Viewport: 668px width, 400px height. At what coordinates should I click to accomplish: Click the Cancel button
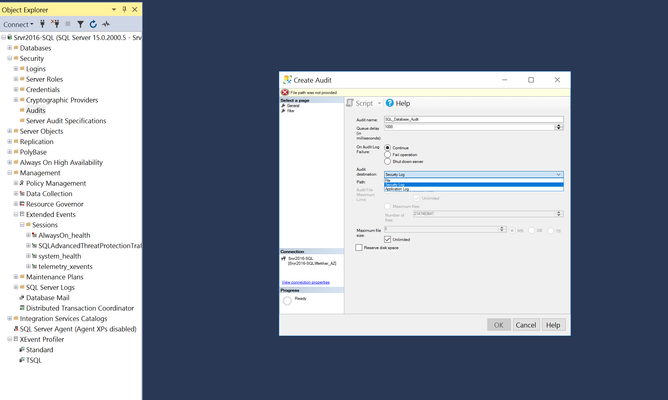click(x=526, y=325)
